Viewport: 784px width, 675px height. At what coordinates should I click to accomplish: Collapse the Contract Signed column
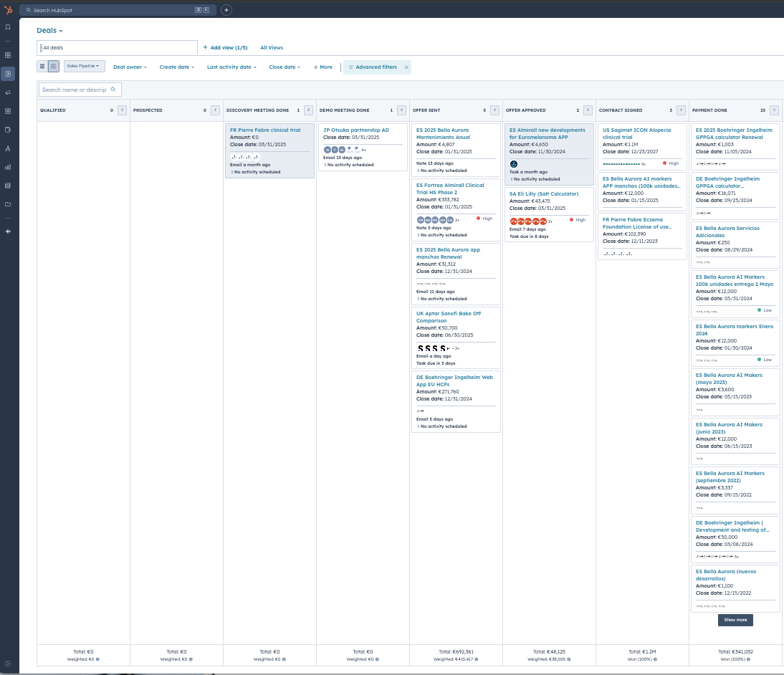click(x=681, y=110)
